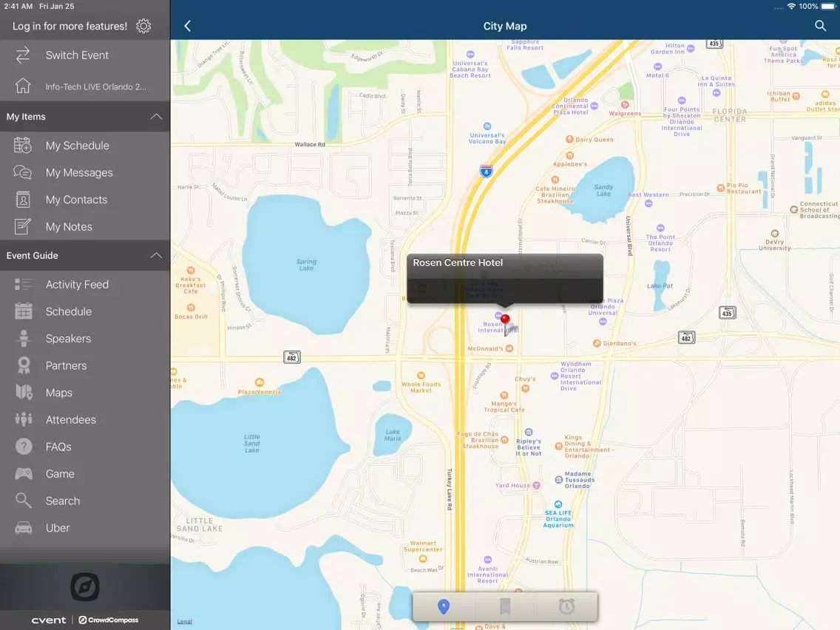Tap the Giordano's map marker
The image size is (840, 630).
[596, 343]
